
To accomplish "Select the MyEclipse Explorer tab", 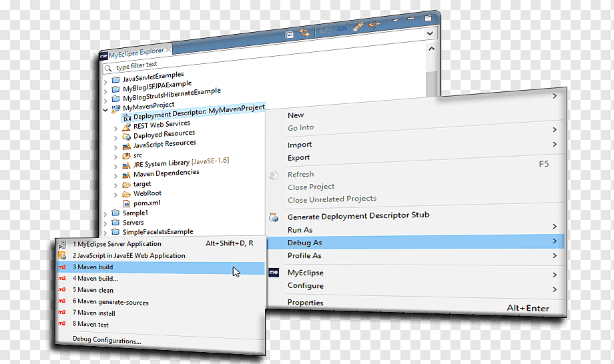I will (x=136, y=53).
